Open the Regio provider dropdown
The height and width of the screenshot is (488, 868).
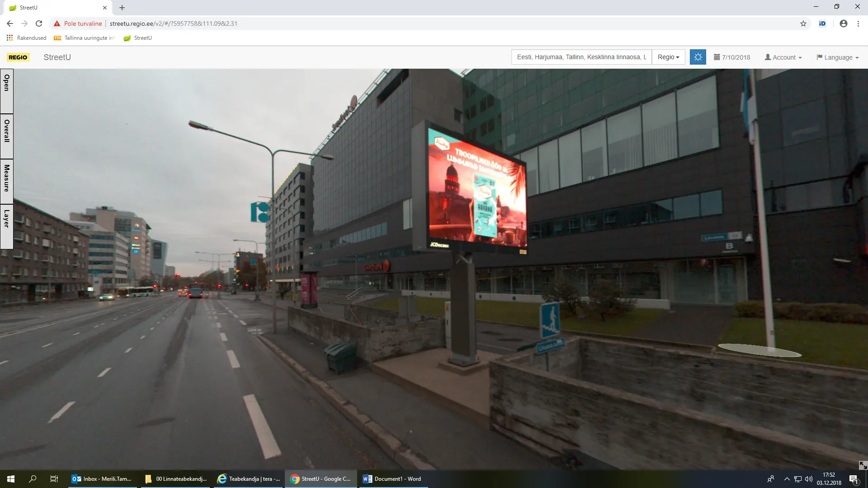(668, 57)
